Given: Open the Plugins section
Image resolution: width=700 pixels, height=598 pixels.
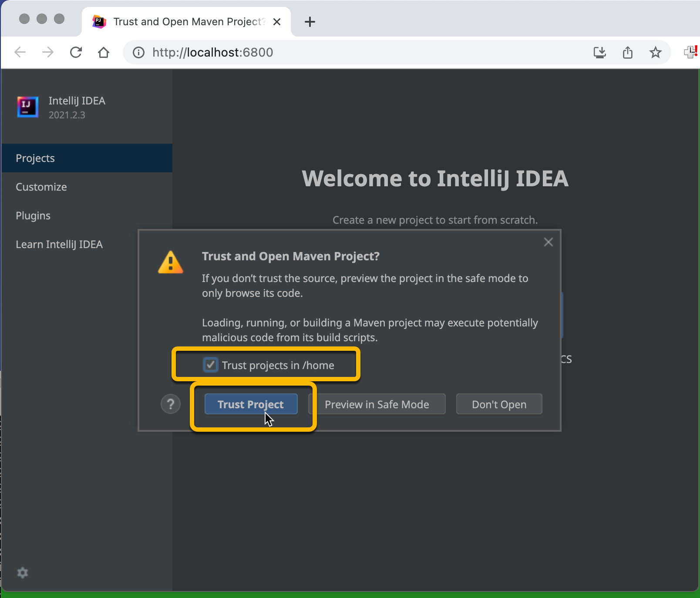Looking at the screenshot, I should tap(87, 215).
